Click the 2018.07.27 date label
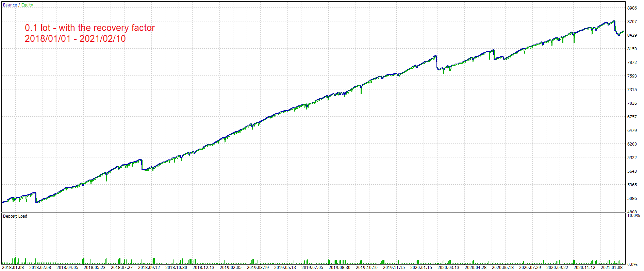The height and width of the screenshot is (271, 644). [x=122, y=268]
